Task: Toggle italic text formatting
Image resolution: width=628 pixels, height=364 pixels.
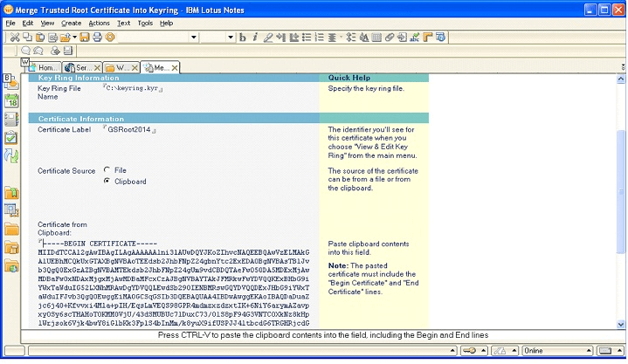Action: (255, 38)
